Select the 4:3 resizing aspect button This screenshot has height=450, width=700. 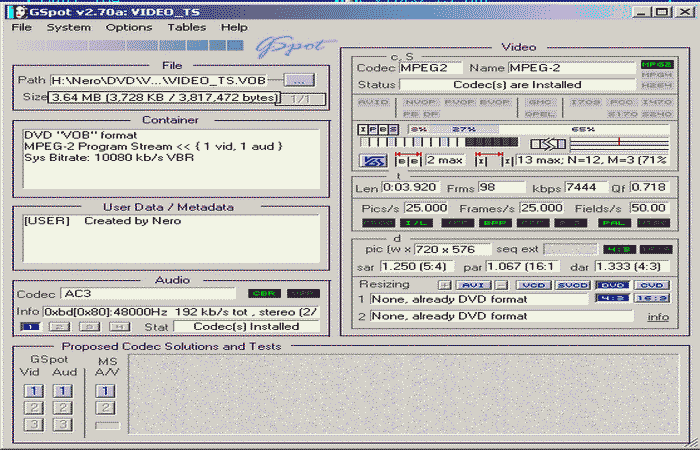pyautogui.click(x=608, y=298)
